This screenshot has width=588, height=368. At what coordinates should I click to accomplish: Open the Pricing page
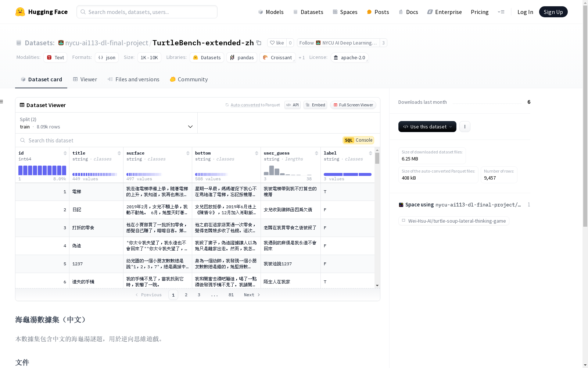(x=480, y=12)
